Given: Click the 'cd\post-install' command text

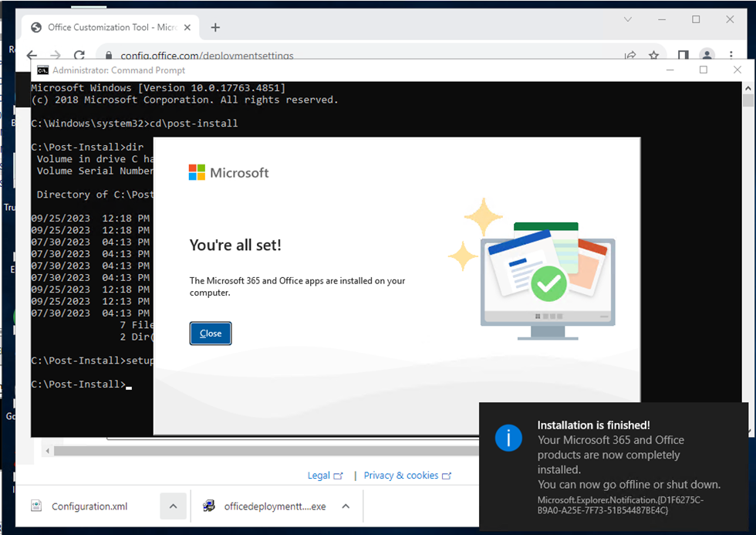Looking at the screenshot, I should click(194, 124).
